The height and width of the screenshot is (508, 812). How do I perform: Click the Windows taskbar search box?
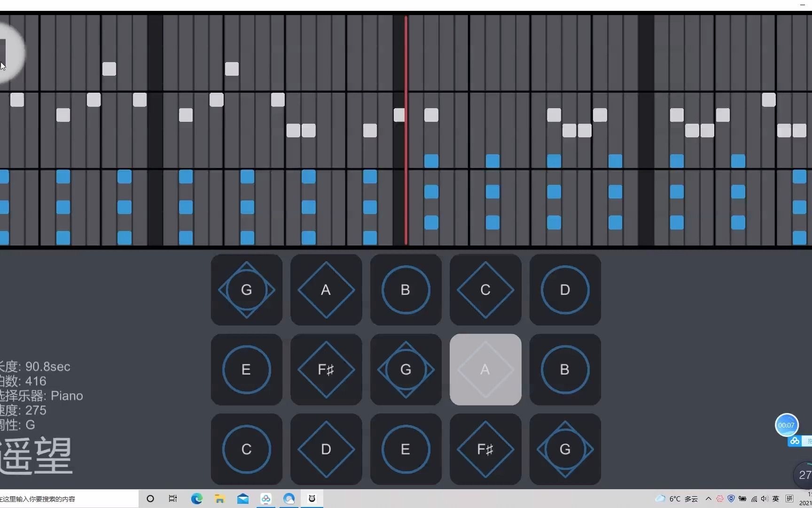pos(69,499)
